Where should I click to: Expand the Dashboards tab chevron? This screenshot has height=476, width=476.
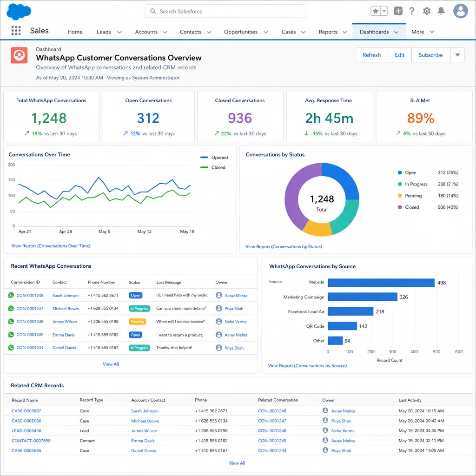point(396,32)
